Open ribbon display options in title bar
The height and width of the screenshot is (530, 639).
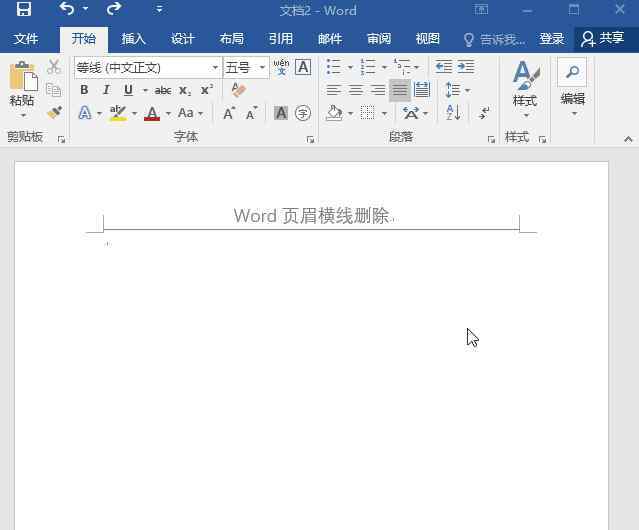(x=481, y=9)
